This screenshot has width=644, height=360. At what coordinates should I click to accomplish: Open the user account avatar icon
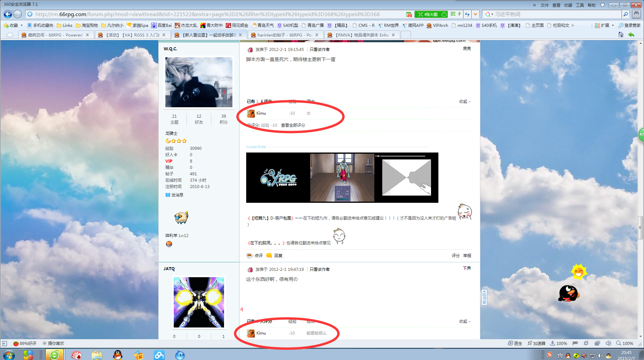(x=636, y=14)
